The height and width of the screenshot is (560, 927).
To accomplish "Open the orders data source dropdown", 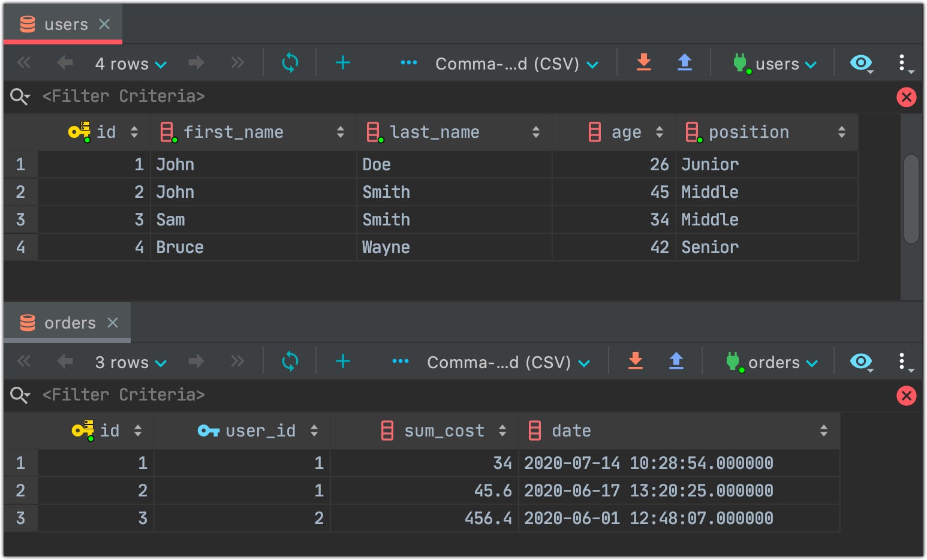I will 772,362.
